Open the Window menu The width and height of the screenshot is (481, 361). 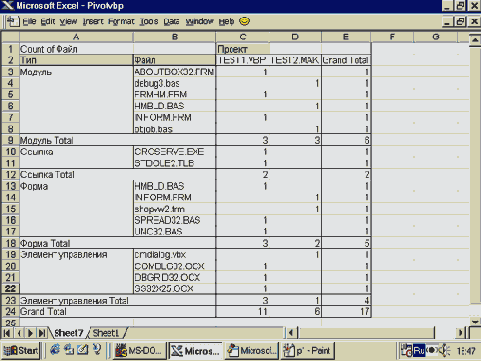(199, 22)
